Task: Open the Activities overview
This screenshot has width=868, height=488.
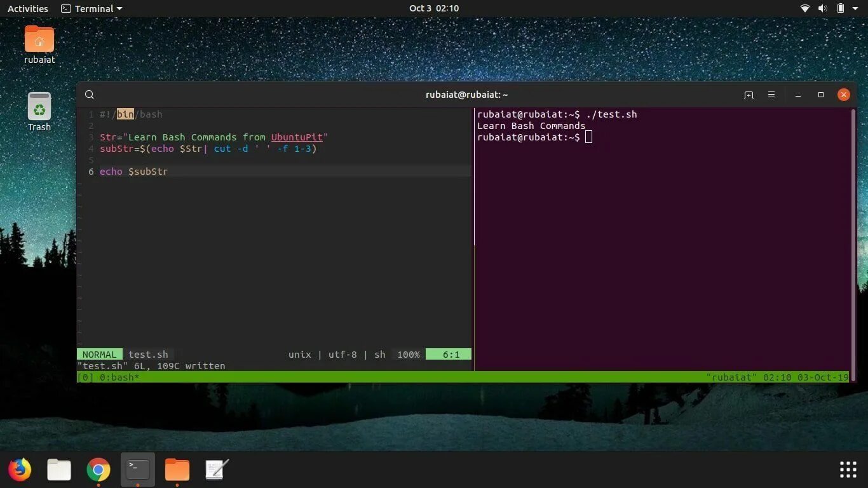Action: point(28,8)
